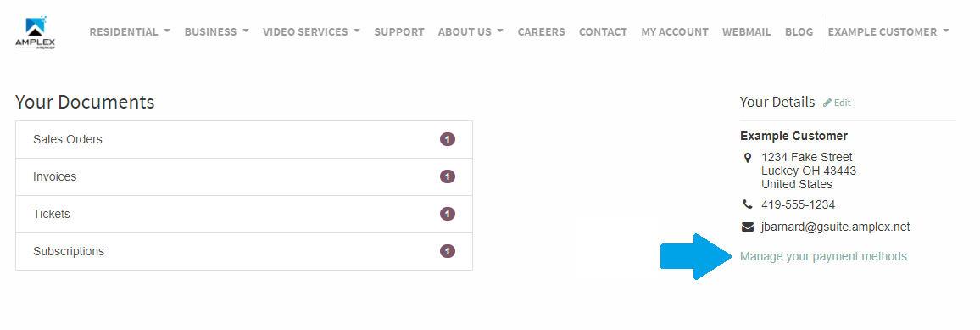Open the About Us dropdown

(x=471, y=32)
